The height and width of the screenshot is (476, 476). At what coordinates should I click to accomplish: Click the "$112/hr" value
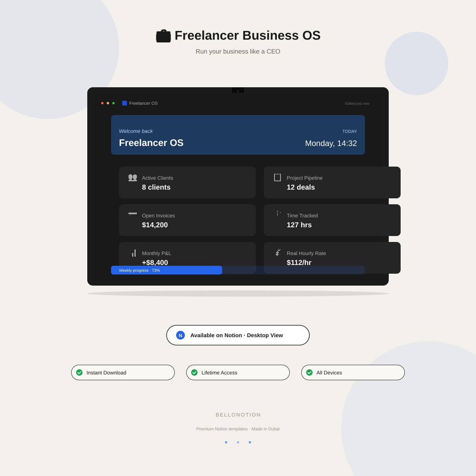click(299, 263)
